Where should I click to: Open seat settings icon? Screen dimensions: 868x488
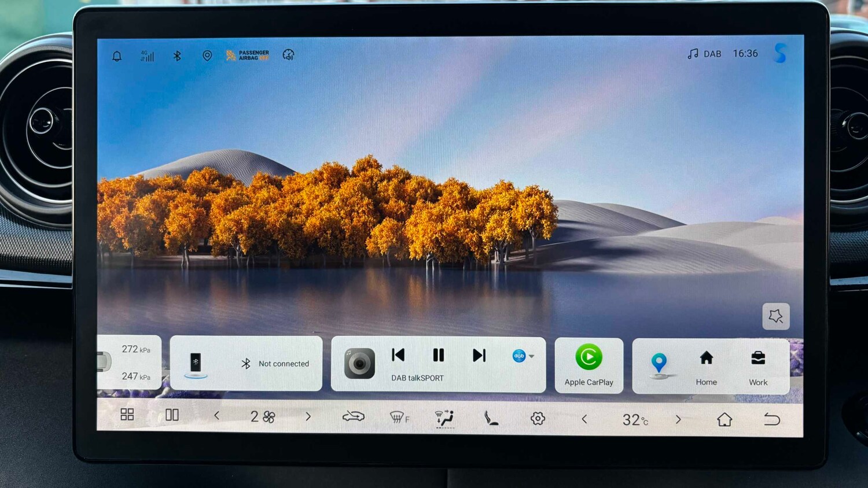(491, 417)
